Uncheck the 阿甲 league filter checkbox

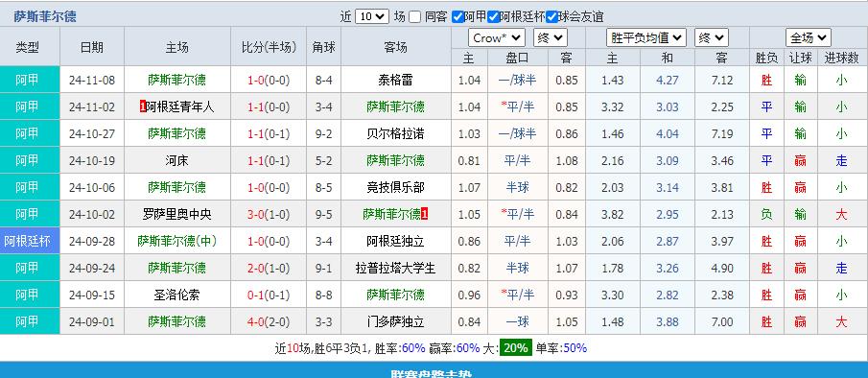click(457, 17)
